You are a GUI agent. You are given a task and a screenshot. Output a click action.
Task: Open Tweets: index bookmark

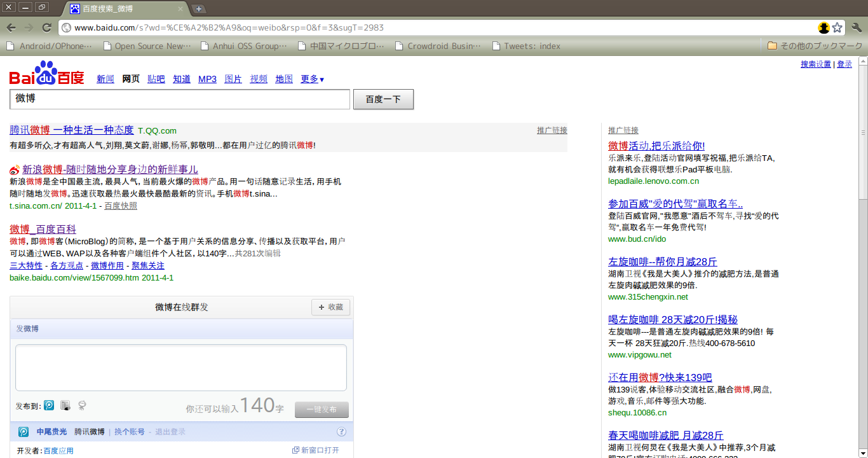click(x=526, y=46)
